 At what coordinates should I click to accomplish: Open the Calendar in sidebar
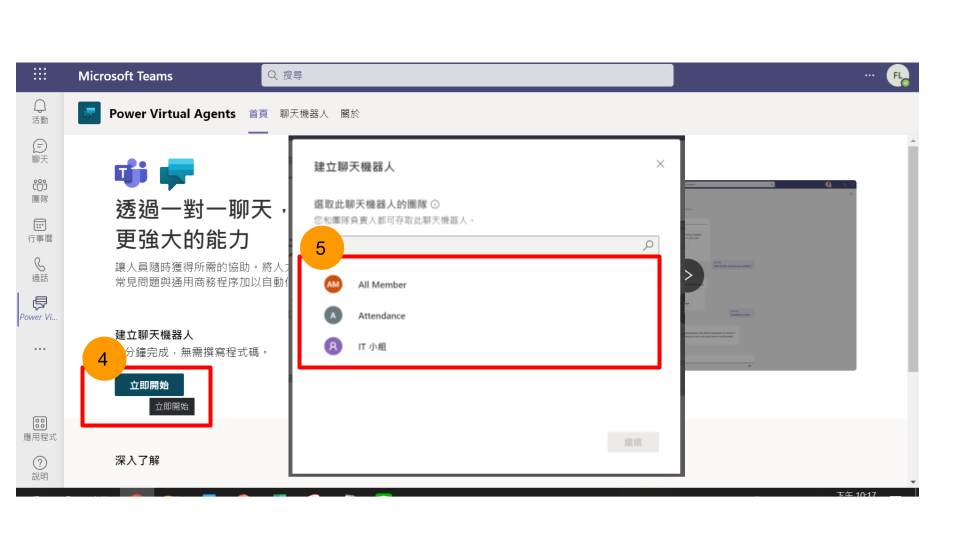[x=40, y=230]
